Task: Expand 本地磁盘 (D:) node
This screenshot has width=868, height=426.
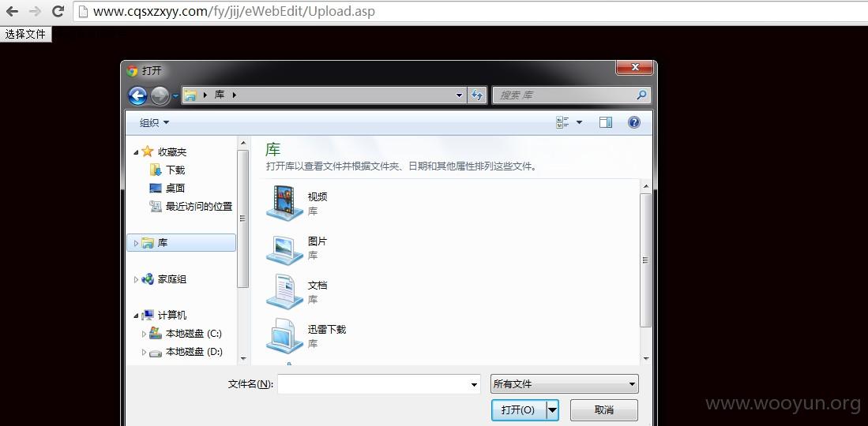Action: 144,352
